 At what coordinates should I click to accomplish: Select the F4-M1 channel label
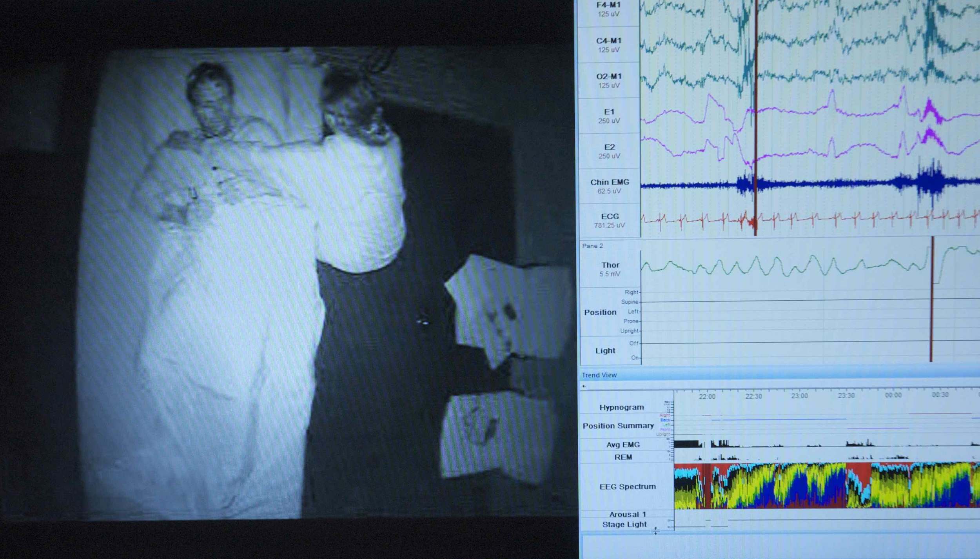coord(609,5)
